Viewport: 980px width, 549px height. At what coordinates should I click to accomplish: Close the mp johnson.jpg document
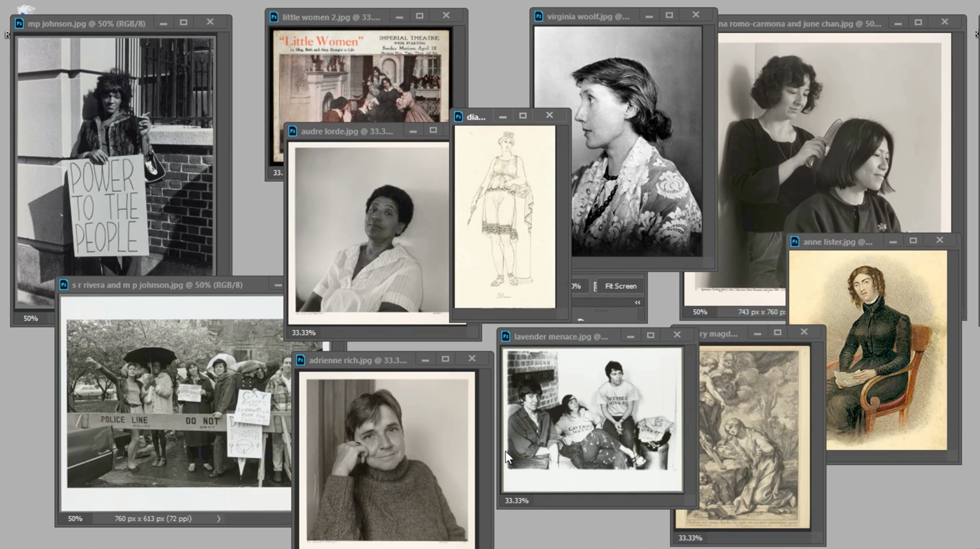210,22
